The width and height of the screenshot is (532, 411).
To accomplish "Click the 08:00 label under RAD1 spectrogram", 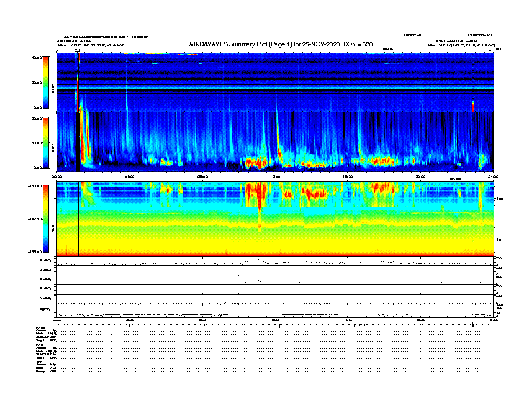I will [x=202, y=177].
